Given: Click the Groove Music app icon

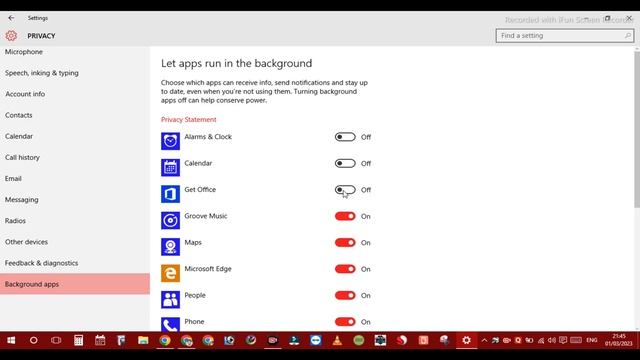Looking at the screenshot, I should tap(170, 220).
